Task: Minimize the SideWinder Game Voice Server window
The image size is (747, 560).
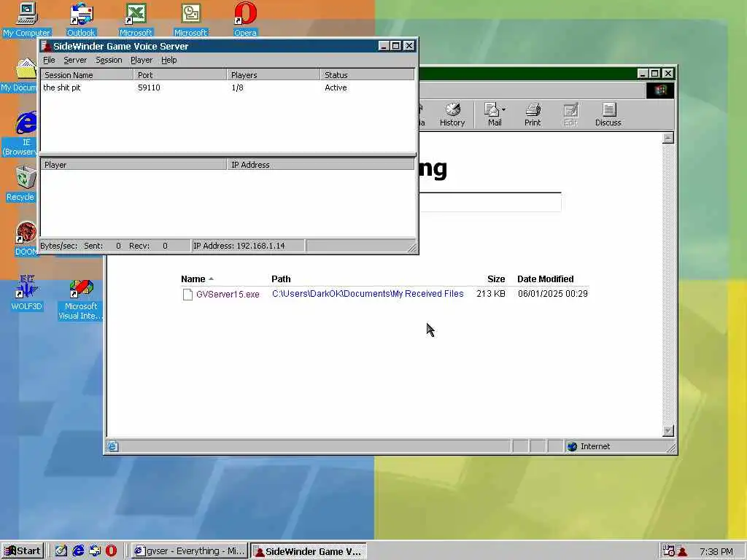Action: point(384,46)
